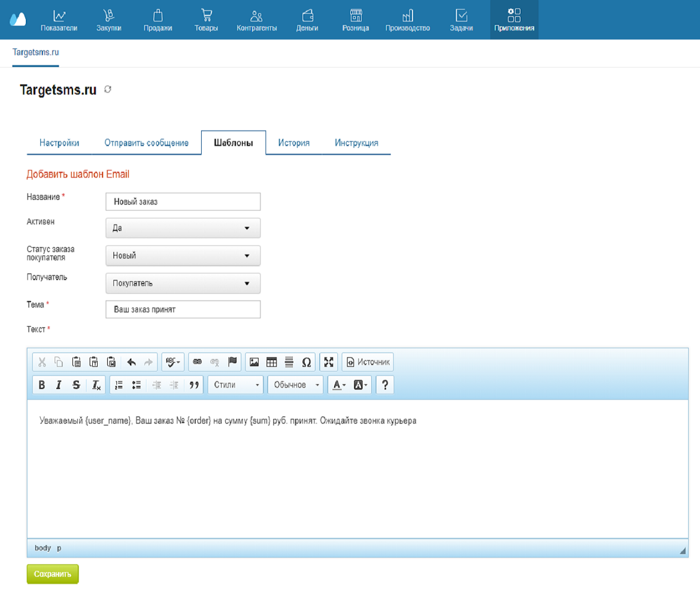
Task: Toggle italic formatting
Action: (x=59, y=384)
